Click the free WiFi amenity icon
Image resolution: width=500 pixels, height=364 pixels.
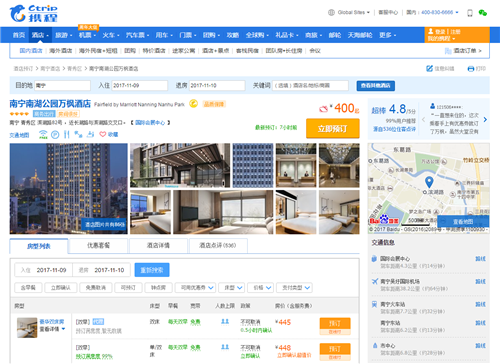pyautogui.click(x=43, y=134)
